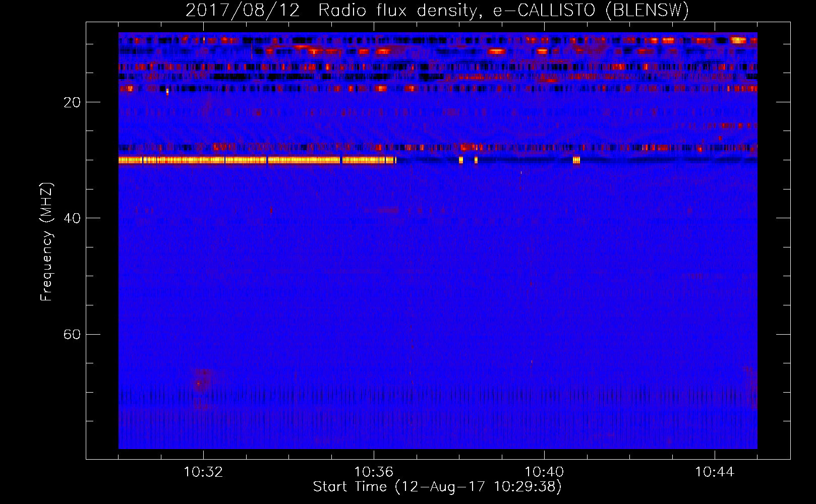Click the 60 MHz frequency tick label
Image resolution: width=816 pixels, height=504 pixels.
click(x=72, y=334)
